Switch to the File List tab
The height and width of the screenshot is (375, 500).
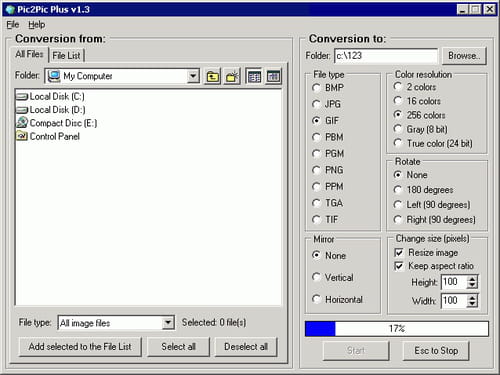tap(66, 55)
